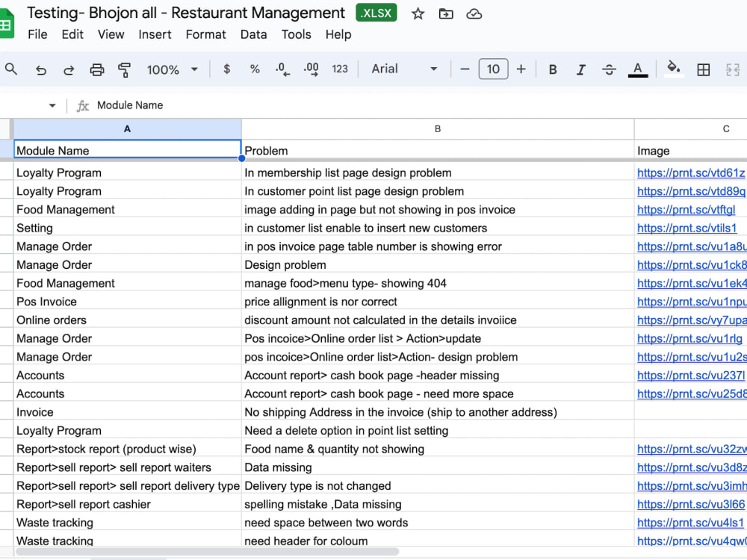Expand the name box dropdown arrow
The width and height of the screenshot is (747, 560).
pos(52,105)
